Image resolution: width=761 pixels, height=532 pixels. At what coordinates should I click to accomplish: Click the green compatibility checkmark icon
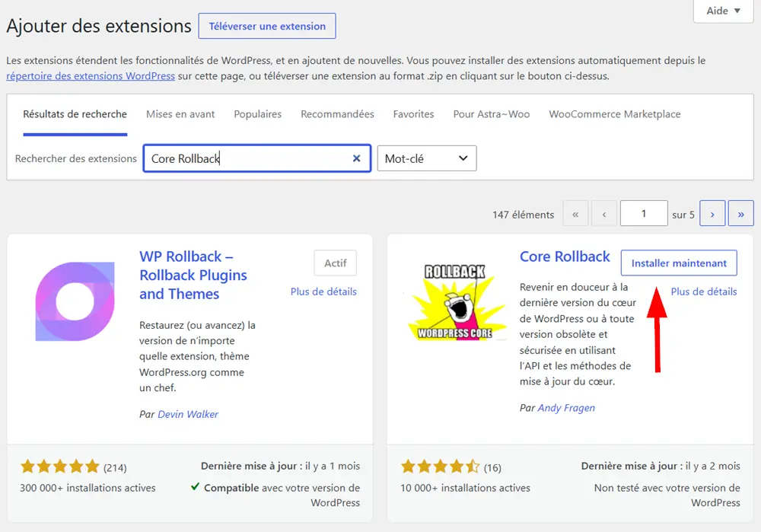coord(195,487)
